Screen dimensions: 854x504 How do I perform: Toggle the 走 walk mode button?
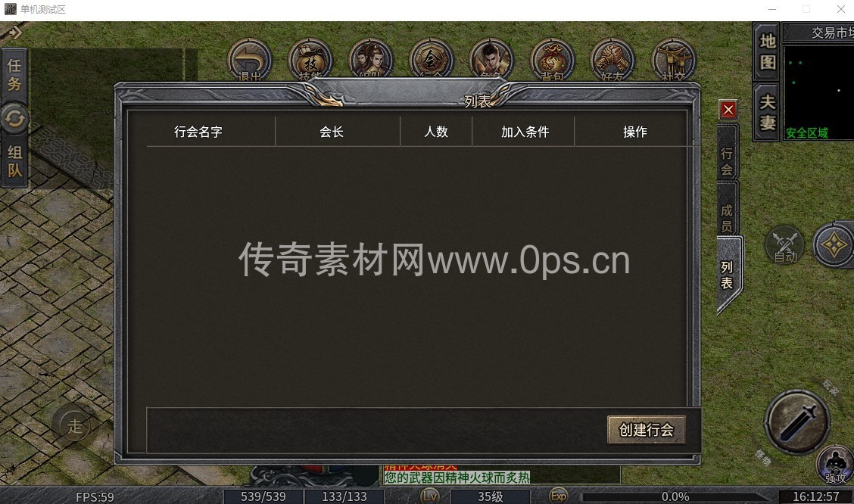pos(75,425)
